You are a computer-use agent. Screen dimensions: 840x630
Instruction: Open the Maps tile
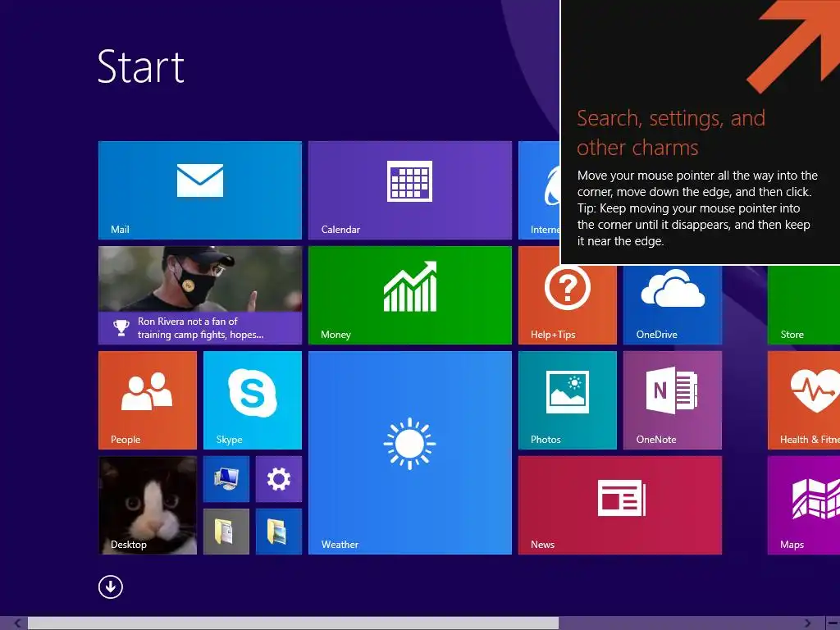[804, 505]
